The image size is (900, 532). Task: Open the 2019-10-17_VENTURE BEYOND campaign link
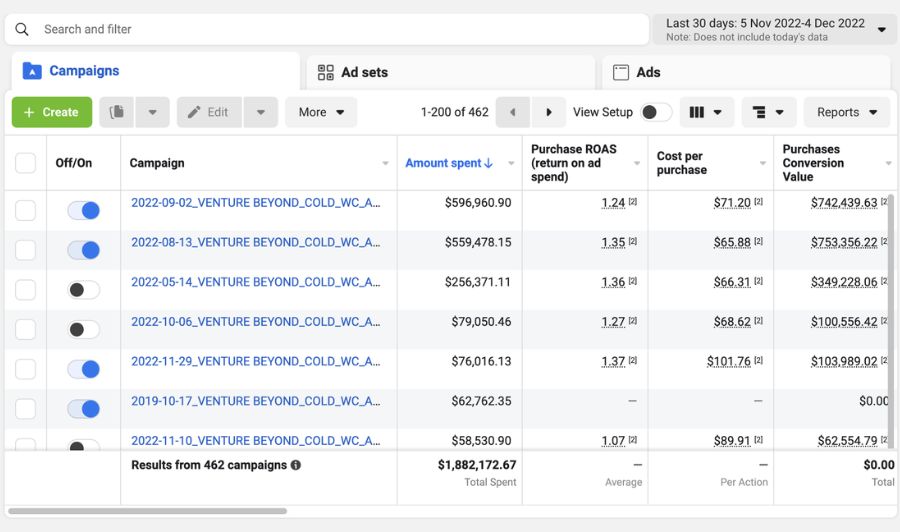point(255,401)
